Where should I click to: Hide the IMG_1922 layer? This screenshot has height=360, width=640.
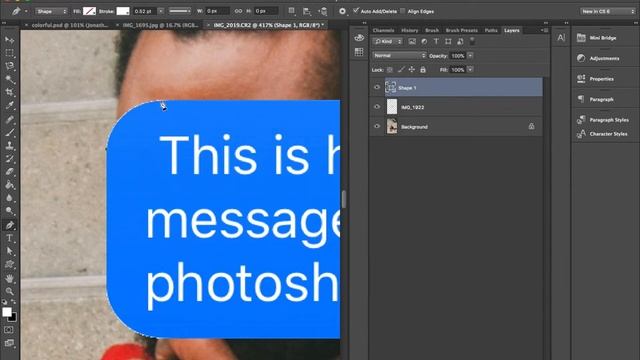point(377,107)
